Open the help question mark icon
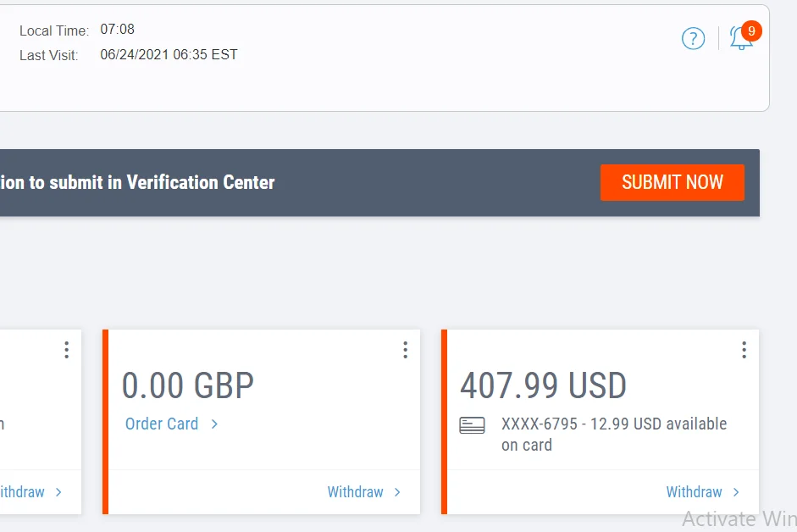797x532 pixels. coord(693,38)
